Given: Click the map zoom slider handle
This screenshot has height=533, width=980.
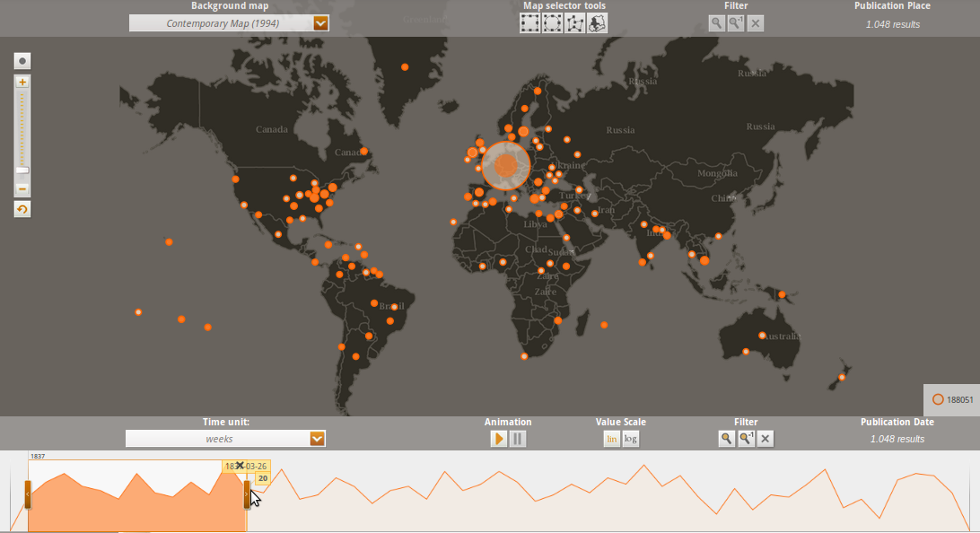Looking at the screenshot, I should [x=22, y=170].
